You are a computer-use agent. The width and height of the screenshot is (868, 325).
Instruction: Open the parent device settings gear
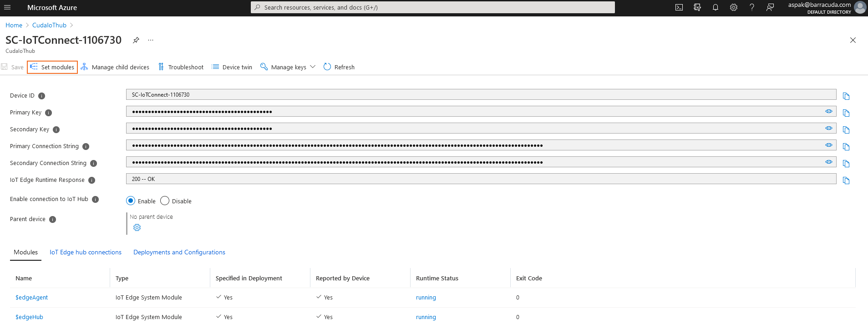tap(137, 227)
